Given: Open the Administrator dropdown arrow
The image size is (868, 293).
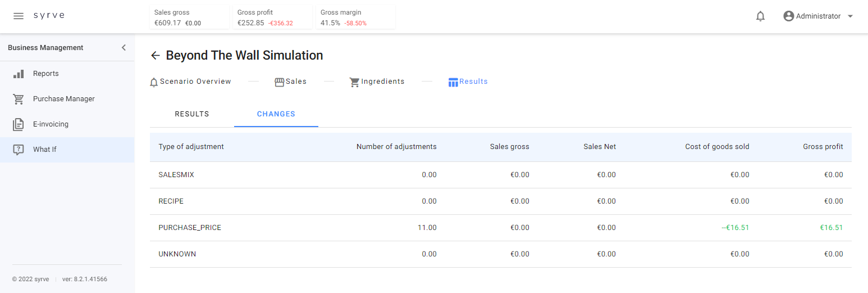Looking at the screenshot, I should (x=850, y=16).
